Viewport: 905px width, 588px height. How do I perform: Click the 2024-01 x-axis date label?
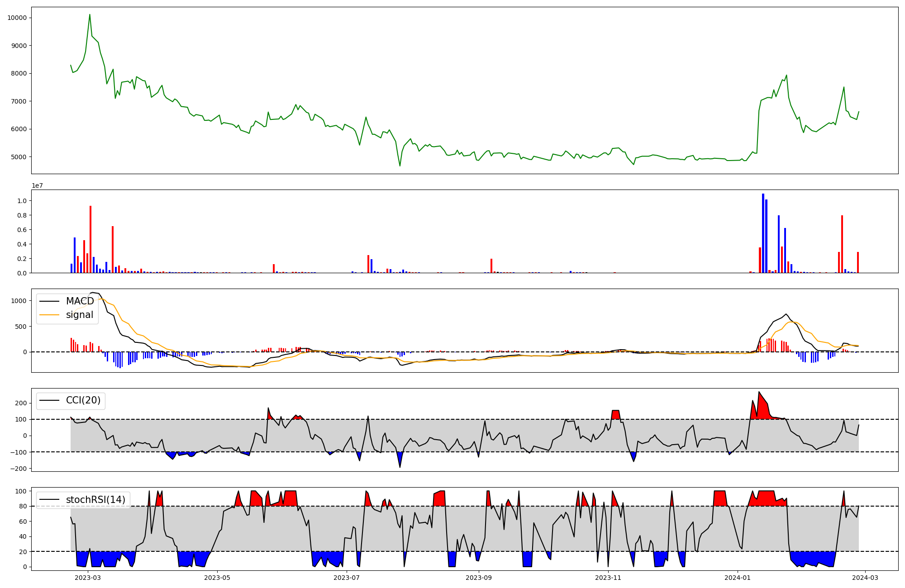coord(738,578)
